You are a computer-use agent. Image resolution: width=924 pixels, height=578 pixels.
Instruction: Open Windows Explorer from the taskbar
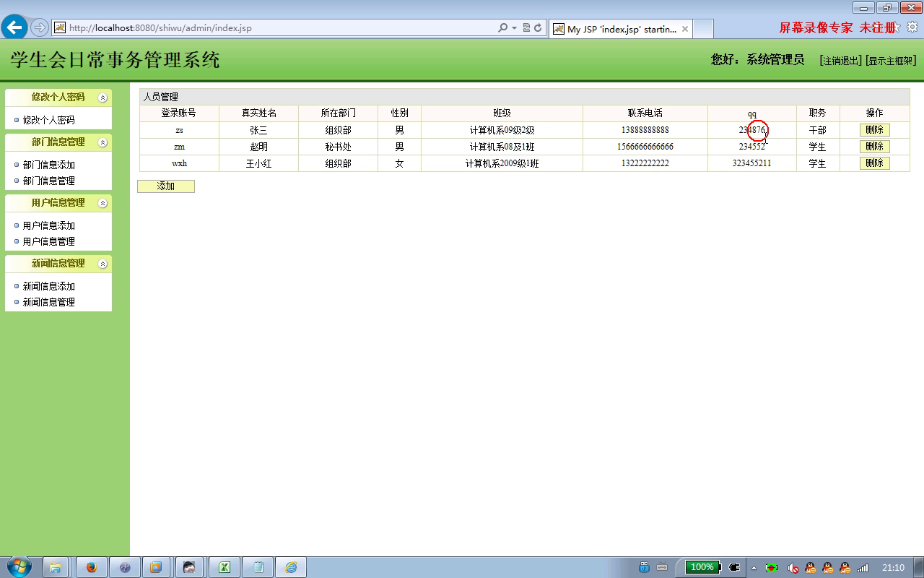coord(55,567)
